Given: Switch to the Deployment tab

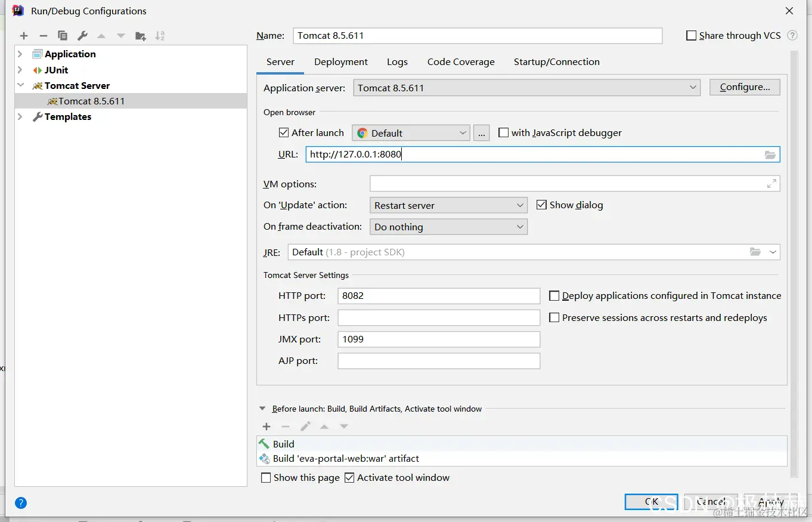Looking at the screenshot, I should click(x=341, y=62).
